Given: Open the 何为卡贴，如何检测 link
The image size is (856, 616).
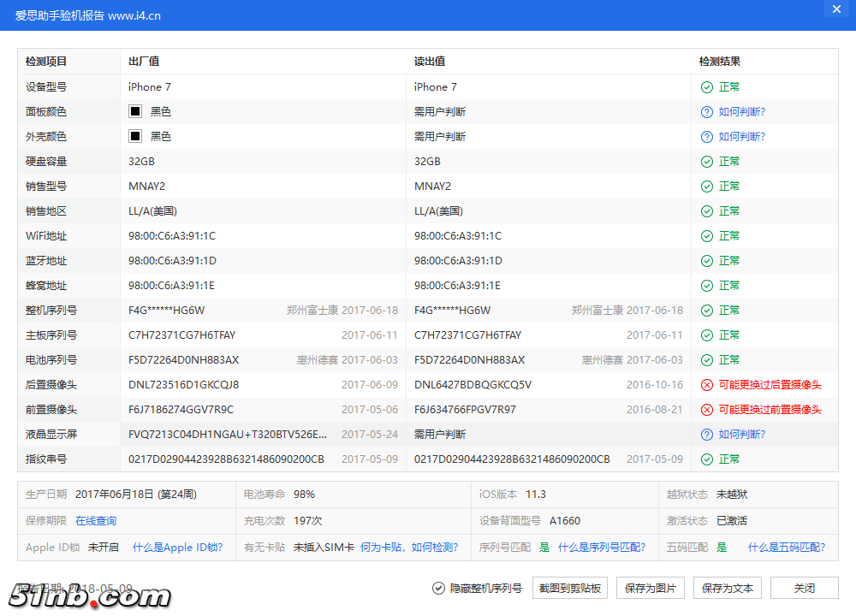Looking at the screenshot, I should pos(409,548).
